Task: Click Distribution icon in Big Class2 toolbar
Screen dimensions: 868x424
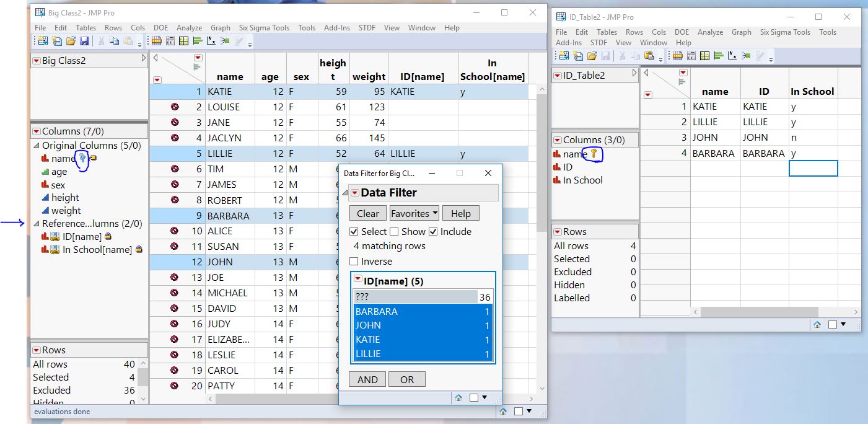Action: coord(198,41)
